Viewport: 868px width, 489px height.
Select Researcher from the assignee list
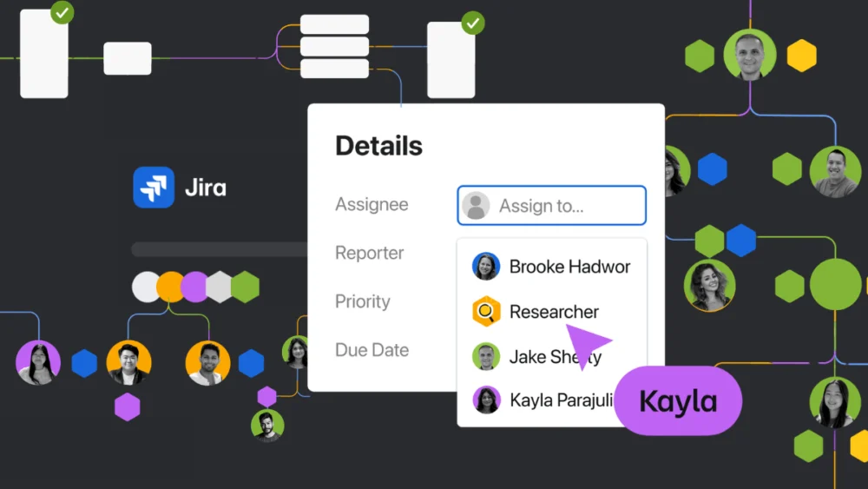[554, 312]
